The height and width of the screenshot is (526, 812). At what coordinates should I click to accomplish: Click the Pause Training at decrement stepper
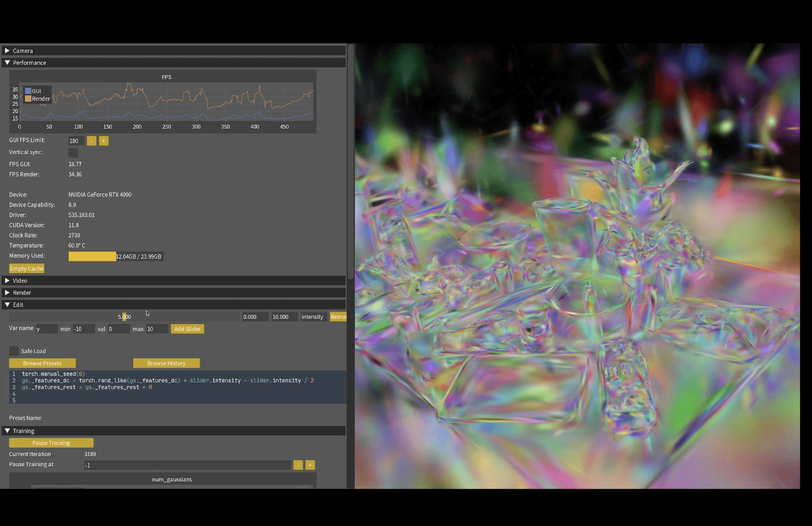point(297,465)
